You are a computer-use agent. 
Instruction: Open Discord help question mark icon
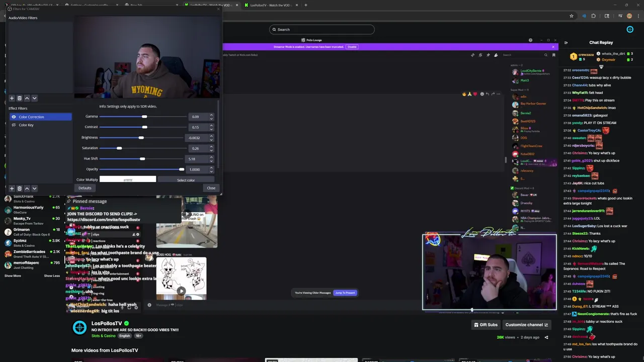[x=530, y=40]
